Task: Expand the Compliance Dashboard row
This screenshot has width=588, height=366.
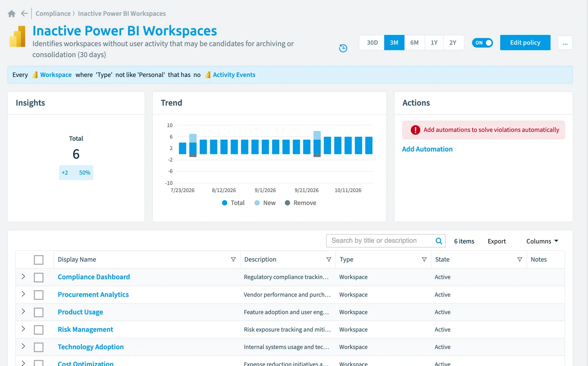Action: coord(23,276)
